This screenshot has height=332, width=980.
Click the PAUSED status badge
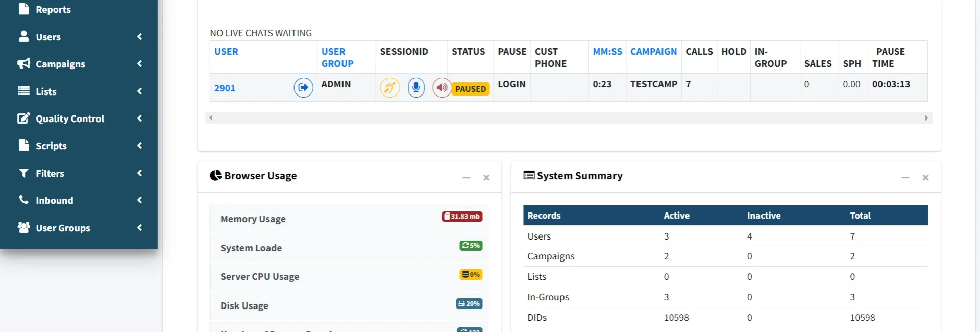point(471,89)
